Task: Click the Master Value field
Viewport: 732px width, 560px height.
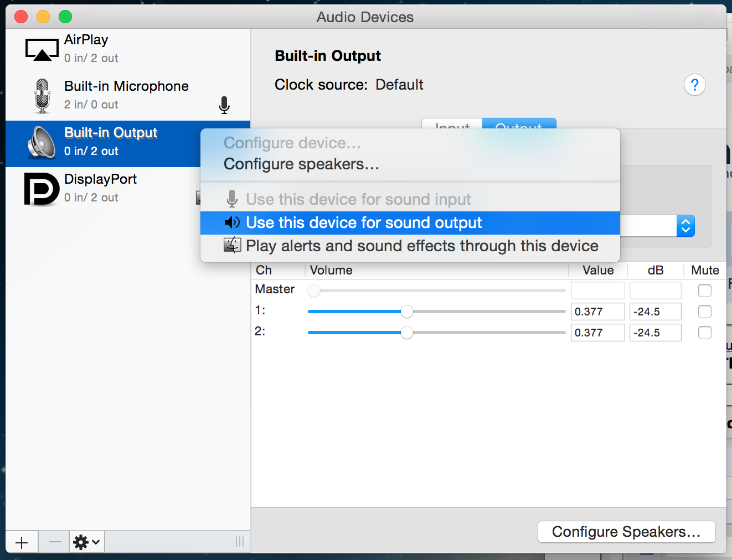Action: click(x=598, y=291)
